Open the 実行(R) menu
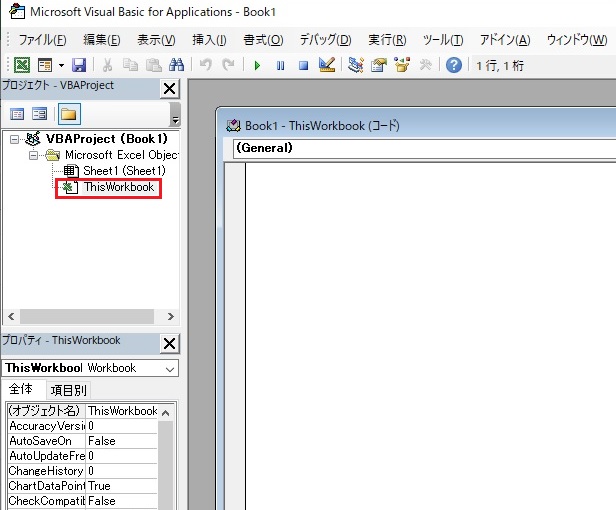 (387, 40)
